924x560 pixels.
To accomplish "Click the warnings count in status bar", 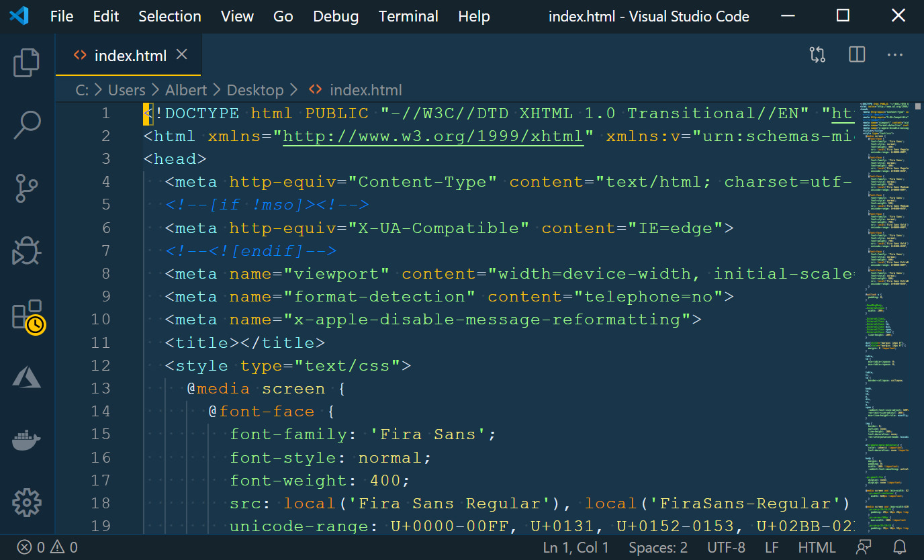I will coord(64,547).
